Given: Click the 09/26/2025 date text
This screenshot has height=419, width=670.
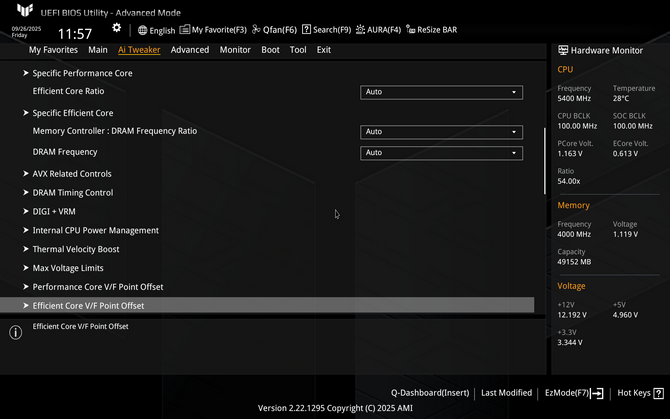Looking at the screenshot, I should [x=26, y=29].
